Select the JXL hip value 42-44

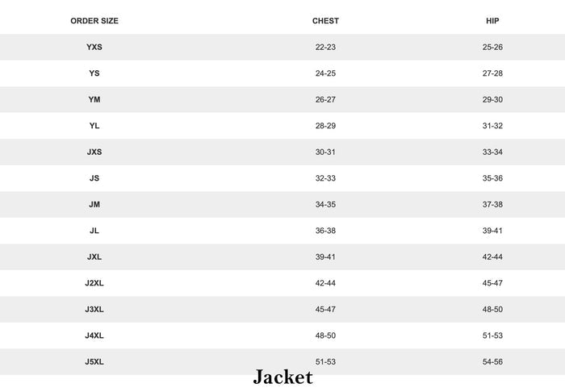492,257
